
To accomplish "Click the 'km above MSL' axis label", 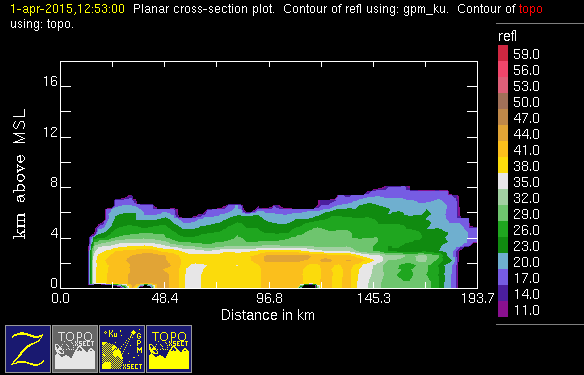I will (x=19, y=174).
